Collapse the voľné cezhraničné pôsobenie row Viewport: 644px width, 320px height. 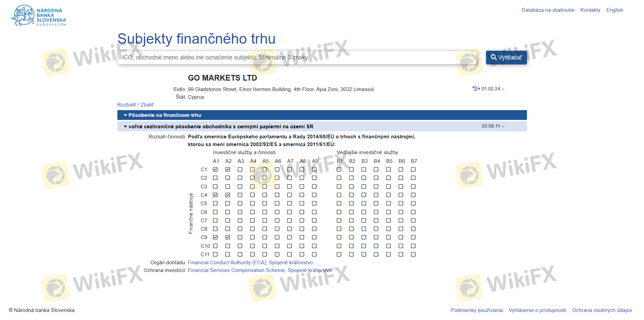(x=220, y=127)
